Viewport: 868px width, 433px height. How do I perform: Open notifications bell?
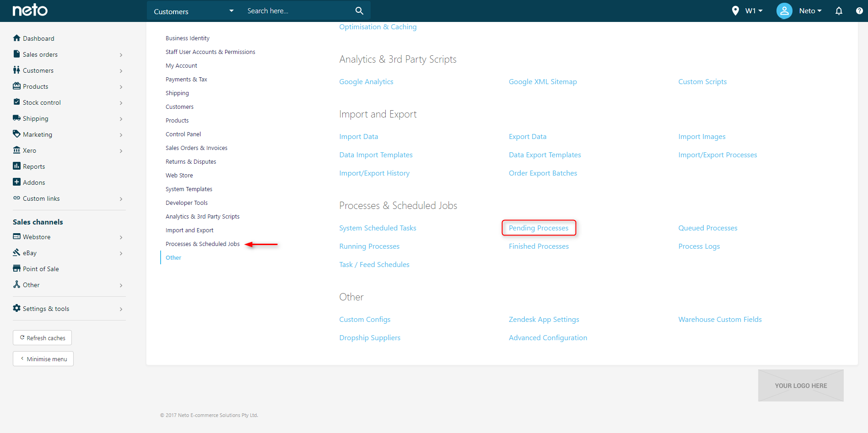839,11
